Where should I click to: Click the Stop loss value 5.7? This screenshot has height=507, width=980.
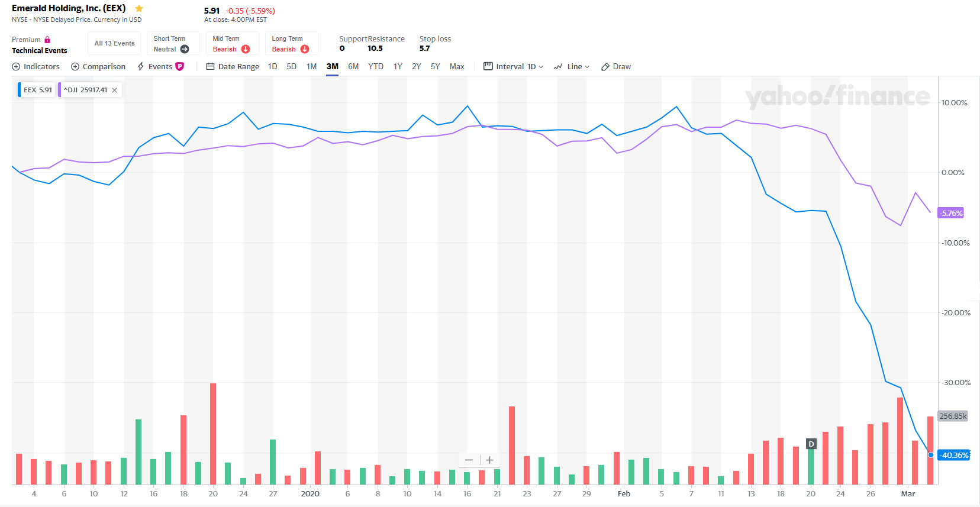tap(425, 49)
